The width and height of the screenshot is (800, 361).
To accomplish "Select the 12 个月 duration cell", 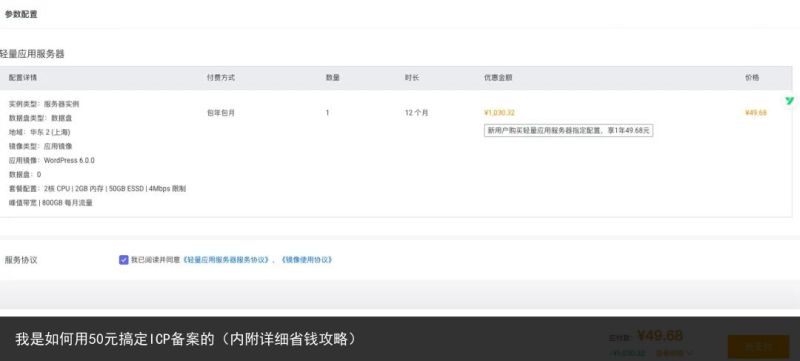I will [x=416, y=113].
